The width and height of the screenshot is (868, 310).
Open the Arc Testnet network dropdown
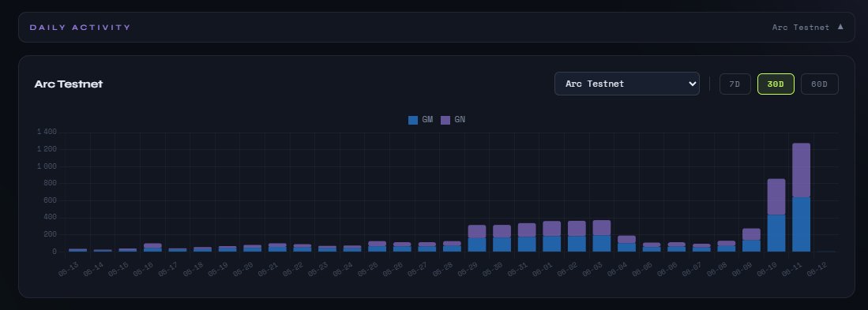(x=626, y=84)
